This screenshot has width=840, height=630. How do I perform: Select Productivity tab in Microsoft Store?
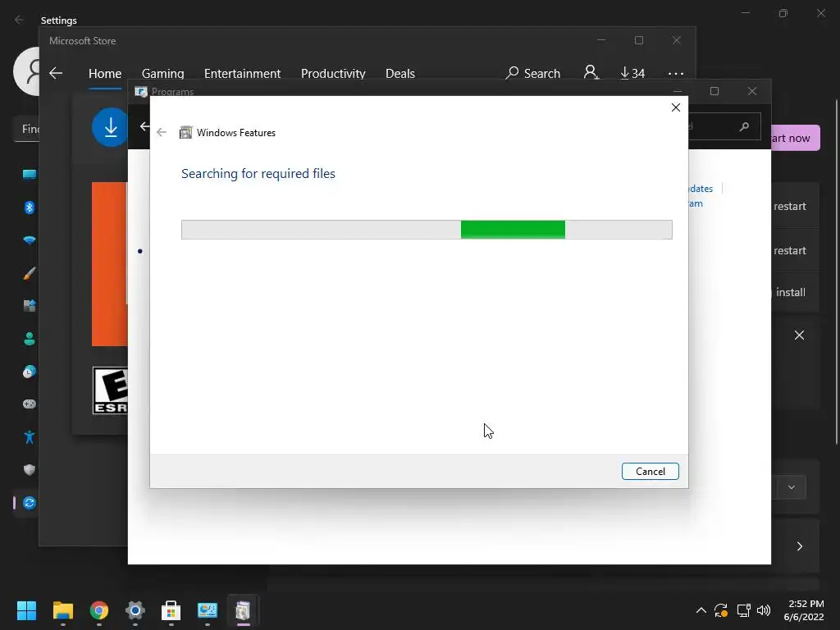[x=333, y=73]
